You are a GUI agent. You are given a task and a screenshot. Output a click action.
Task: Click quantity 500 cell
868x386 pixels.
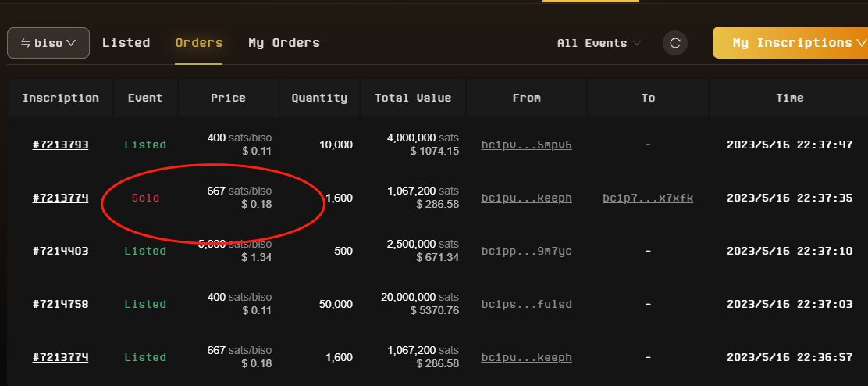(343, 252)
